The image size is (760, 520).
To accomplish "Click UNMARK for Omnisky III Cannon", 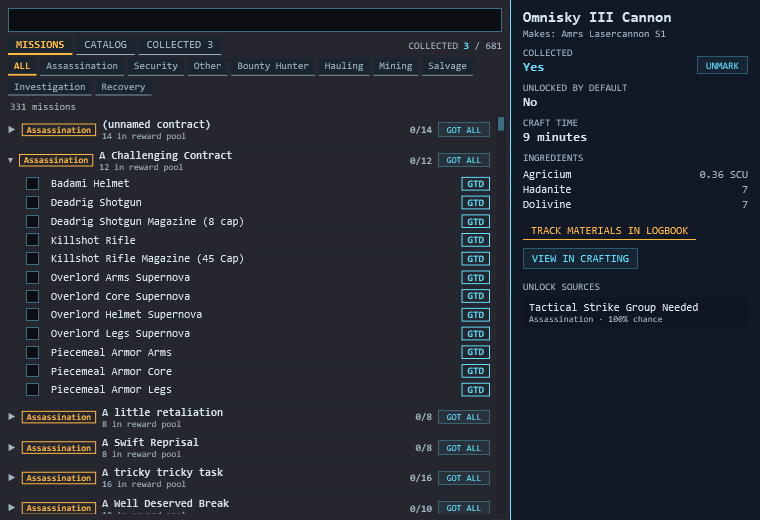I will click(x=722, y=65).
